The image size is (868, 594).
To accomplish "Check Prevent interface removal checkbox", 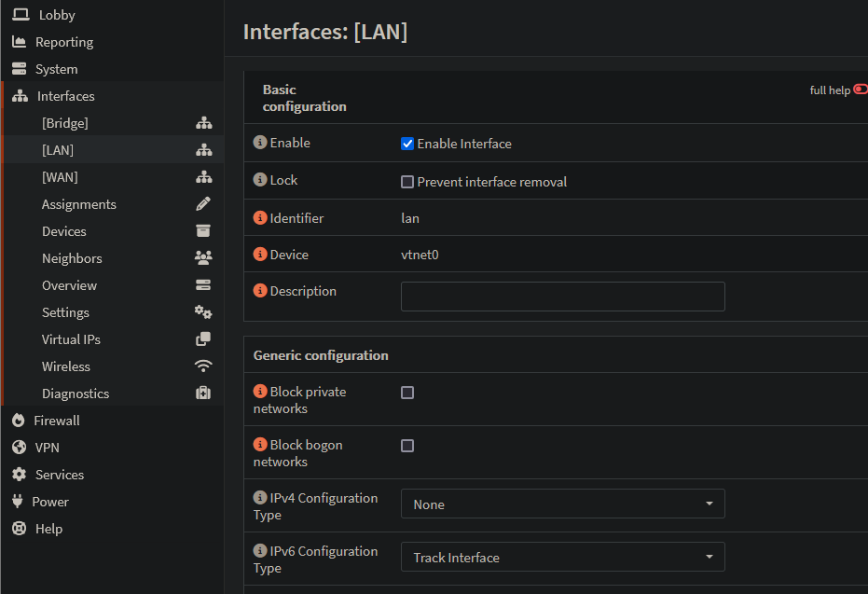I will click(407, 182).
